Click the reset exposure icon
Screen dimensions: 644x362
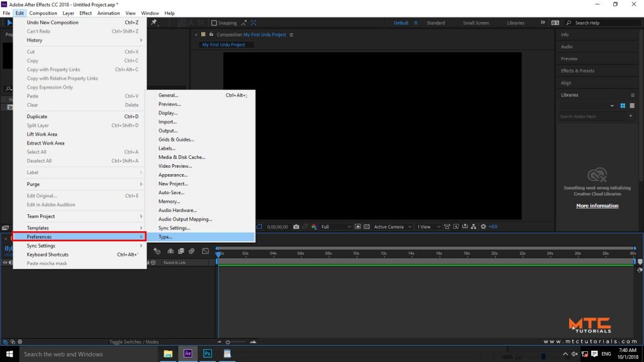pyautogui.click(x=484, y=226)
